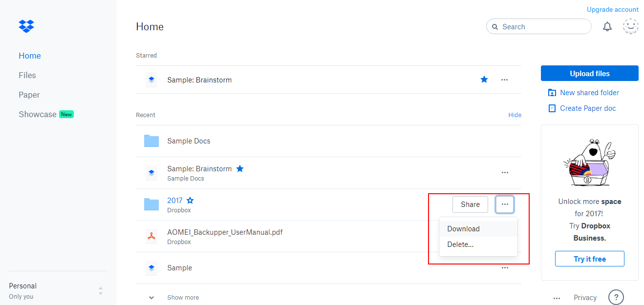Image resolution: width=644 pixels, height=305 pixels.
Task: Star the 2017 folder
Action: (x=190, y=201)
